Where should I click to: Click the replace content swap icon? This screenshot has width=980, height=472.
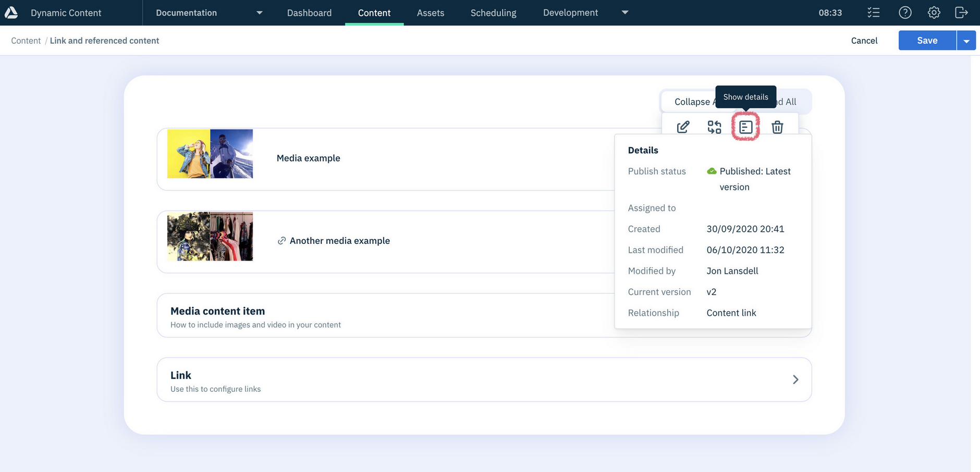(x=714, y=127)
